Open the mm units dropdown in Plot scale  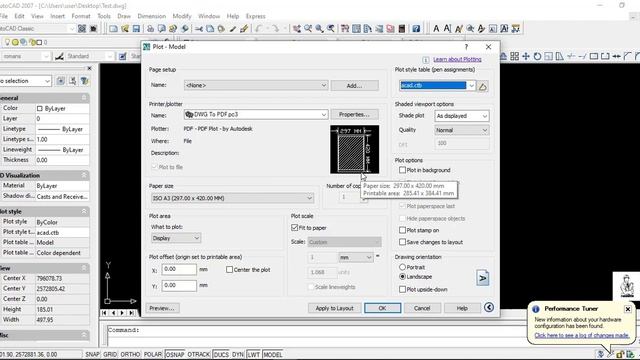tap(356, 258)
